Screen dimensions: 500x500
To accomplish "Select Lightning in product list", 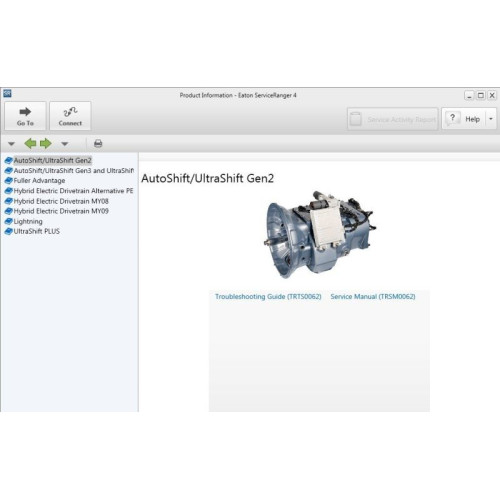I will point(28,221).
